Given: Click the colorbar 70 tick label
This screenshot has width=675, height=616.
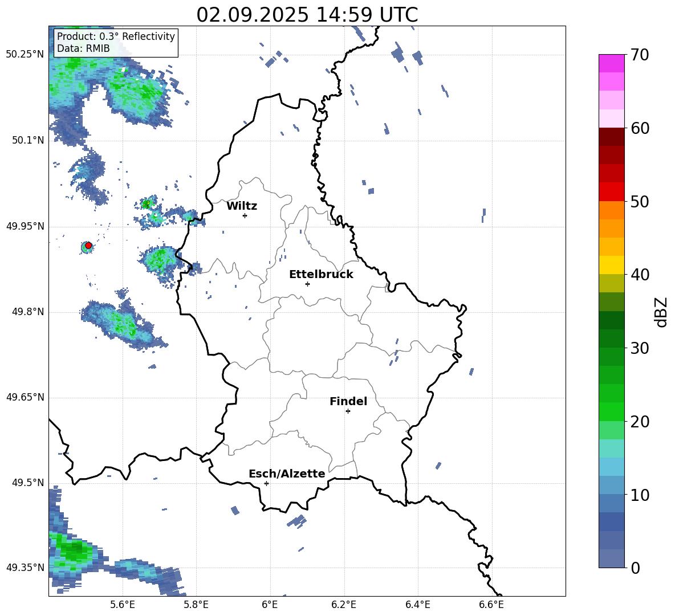Looking at the screenshot, I should pos(640,55).
